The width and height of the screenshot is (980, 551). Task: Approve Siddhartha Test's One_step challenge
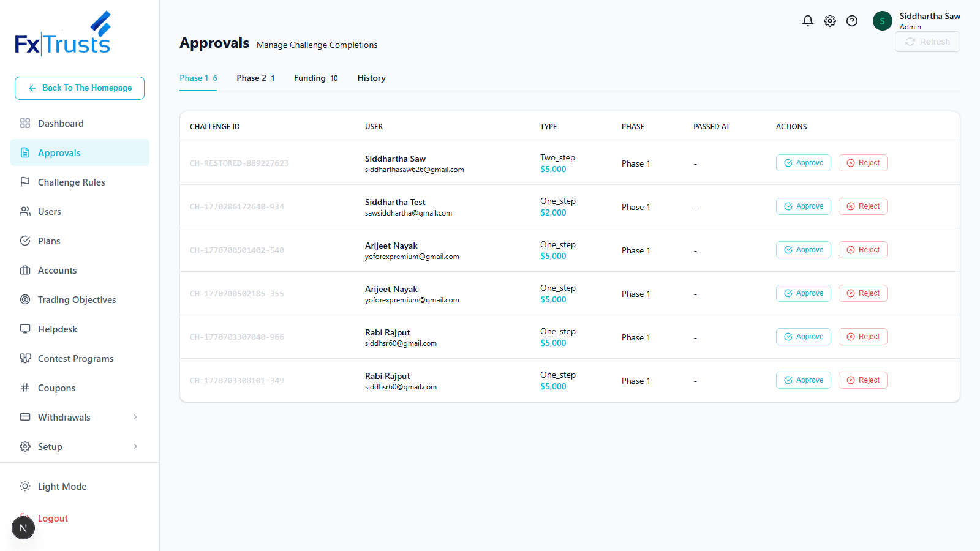[803, 206]
